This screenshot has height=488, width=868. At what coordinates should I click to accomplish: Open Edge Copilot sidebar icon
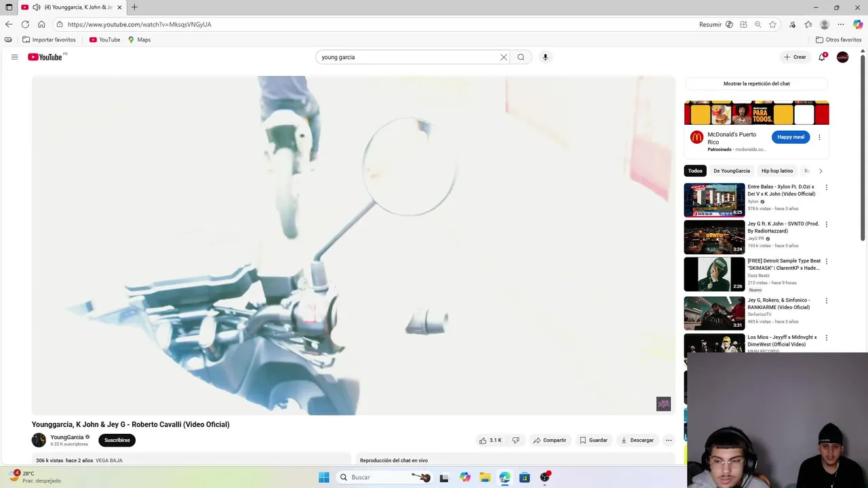[x=858, y=24]
